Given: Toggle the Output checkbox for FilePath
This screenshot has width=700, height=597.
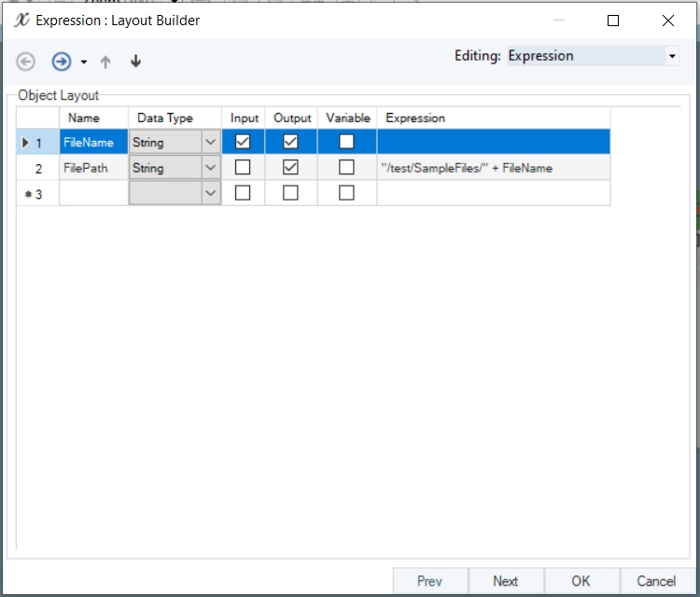Looking at the screenshot, I should (290, 168).
